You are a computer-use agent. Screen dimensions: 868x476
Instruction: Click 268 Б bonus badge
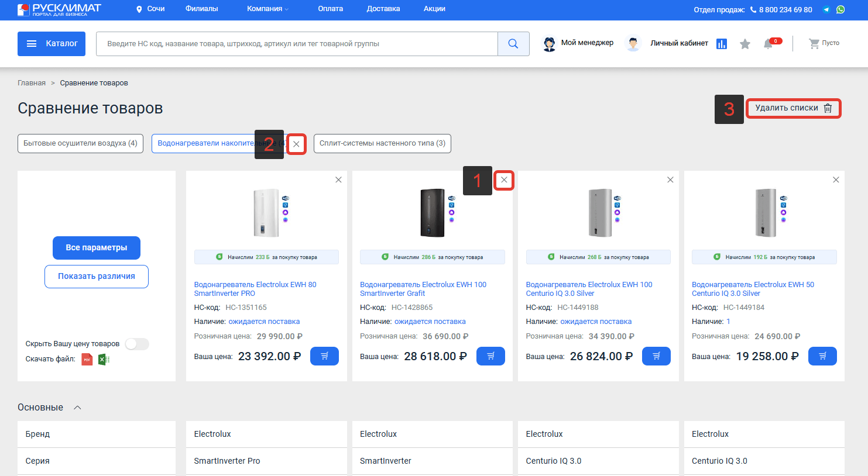[x=598, y=257]
